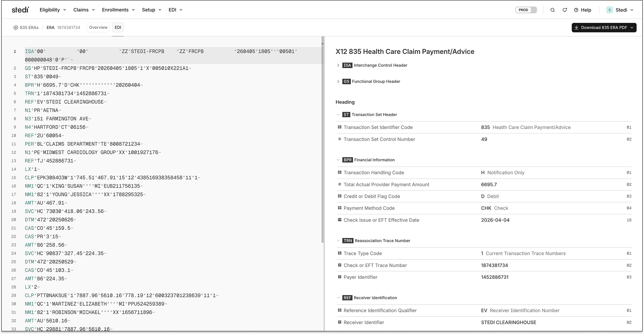Screen dimensions: 644x334
Task: Select EDI line 'TRN*1*1874381734*1452886731'
Action: (x=67, y=94)
